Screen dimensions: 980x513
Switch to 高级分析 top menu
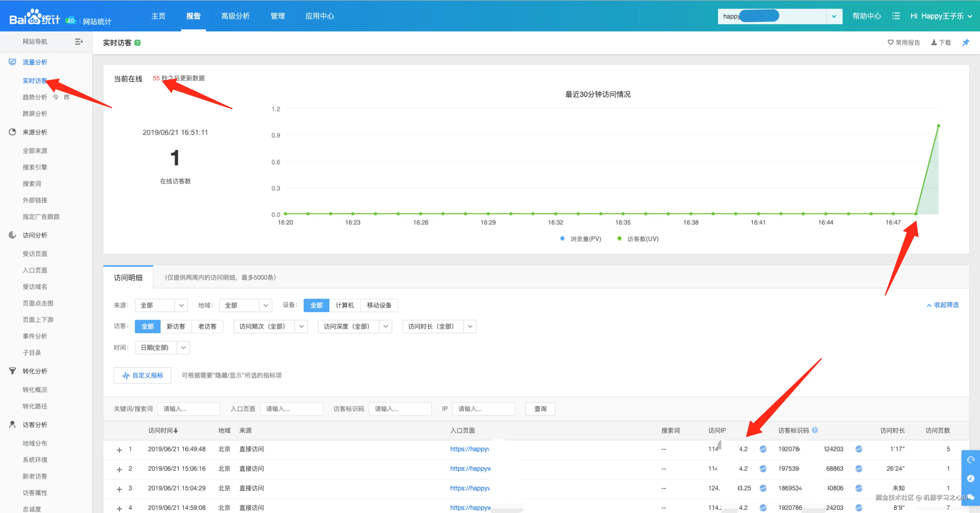click(x=235, y=16)
